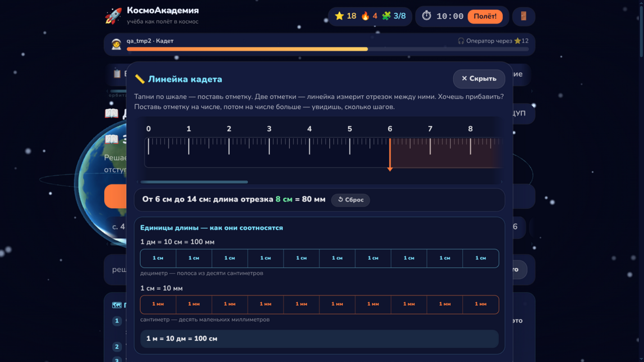
Task: Click '1 м = 10 дм = 100 см' box
Action: (x=319, y=339)
